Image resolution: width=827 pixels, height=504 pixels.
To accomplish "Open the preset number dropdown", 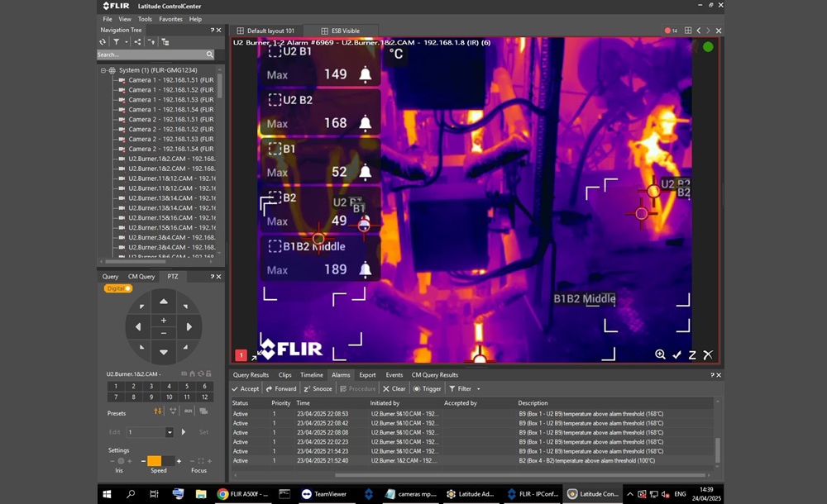I will click(170, 432).
